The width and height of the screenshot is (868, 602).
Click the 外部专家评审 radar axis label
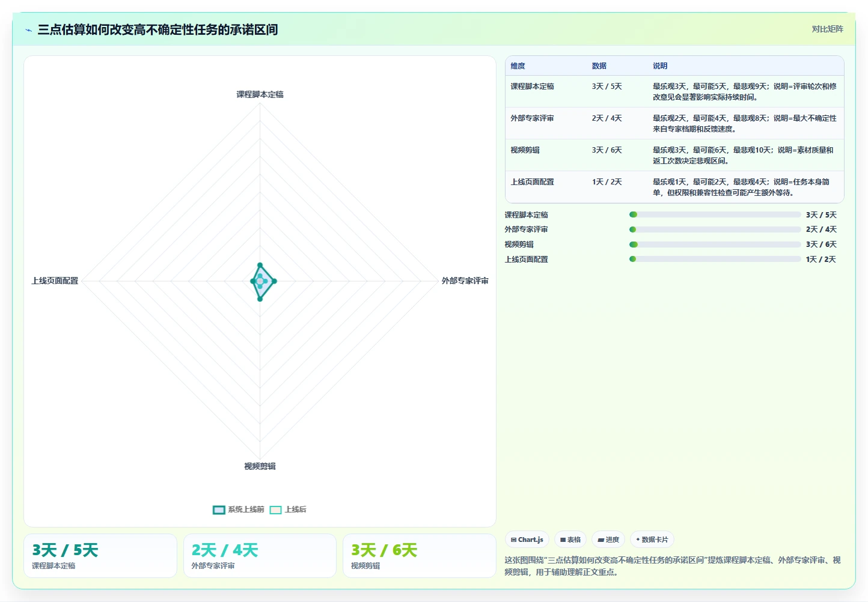[x=465, y=281]
